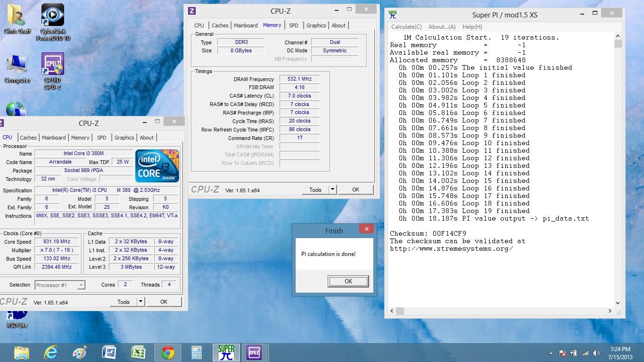Click the Intel Core i3 inside logo
The width and height of the screenshot is (644, 362).
157,166
